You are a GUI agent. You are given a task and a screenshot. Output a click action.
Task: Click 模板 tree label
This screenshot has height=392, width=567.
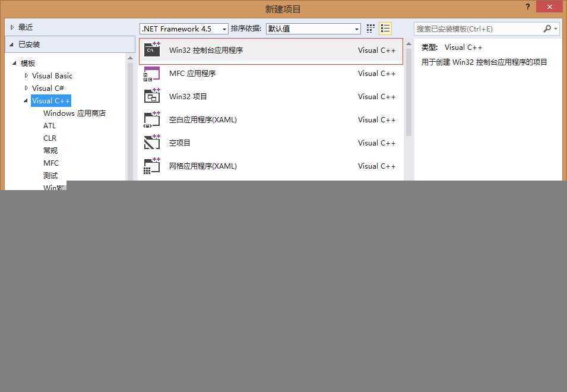(x=28, y=64)
